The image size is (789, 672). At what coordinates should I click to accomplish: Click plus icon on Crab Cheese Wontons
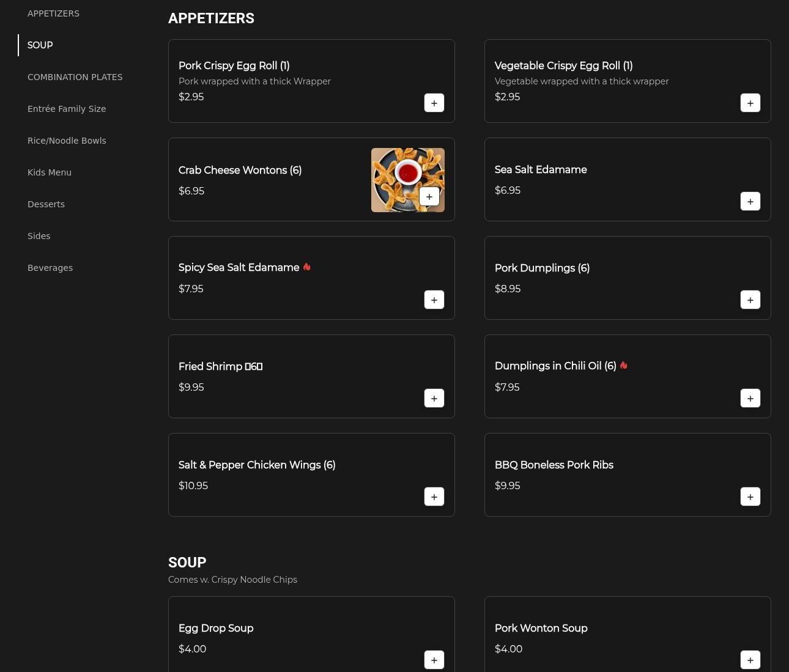[x=429, y=196]
